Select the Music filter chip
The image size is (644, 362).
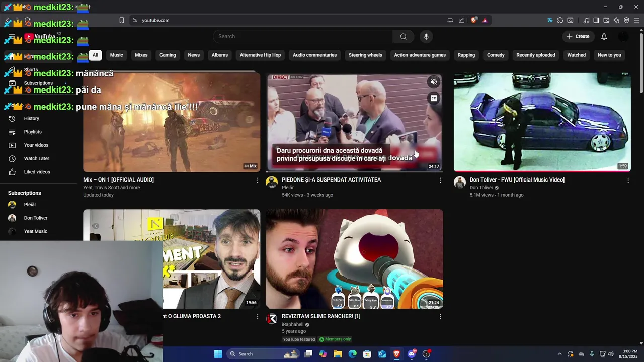[116, 55]
